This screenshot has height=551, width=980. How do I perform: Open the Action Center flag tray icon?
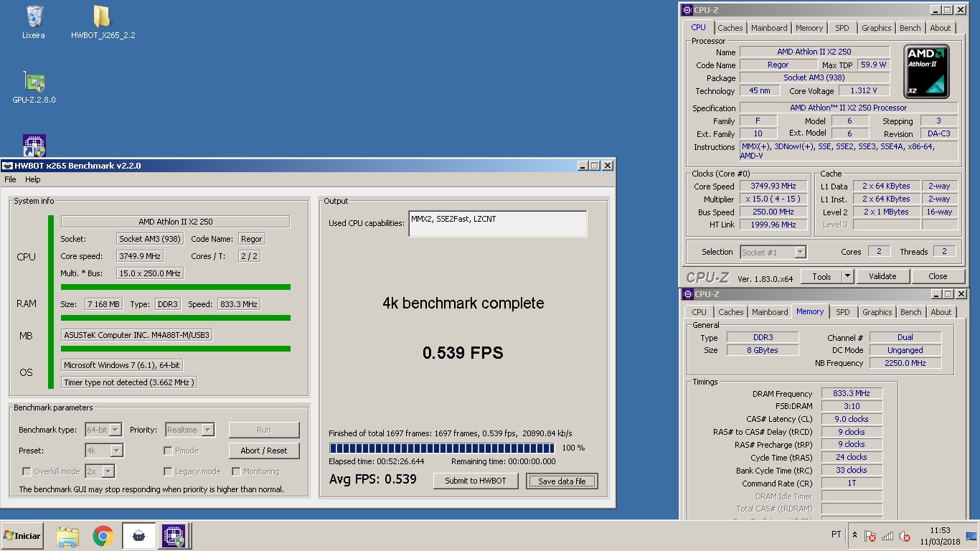tap(870, 536)
